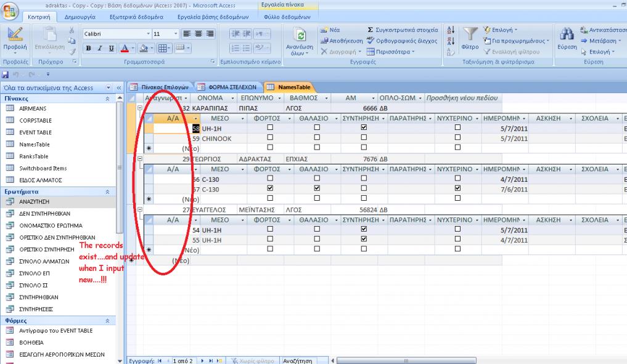Open the Calibri font name dropdown
627x364 pixels.
click(x=148, y=34)
